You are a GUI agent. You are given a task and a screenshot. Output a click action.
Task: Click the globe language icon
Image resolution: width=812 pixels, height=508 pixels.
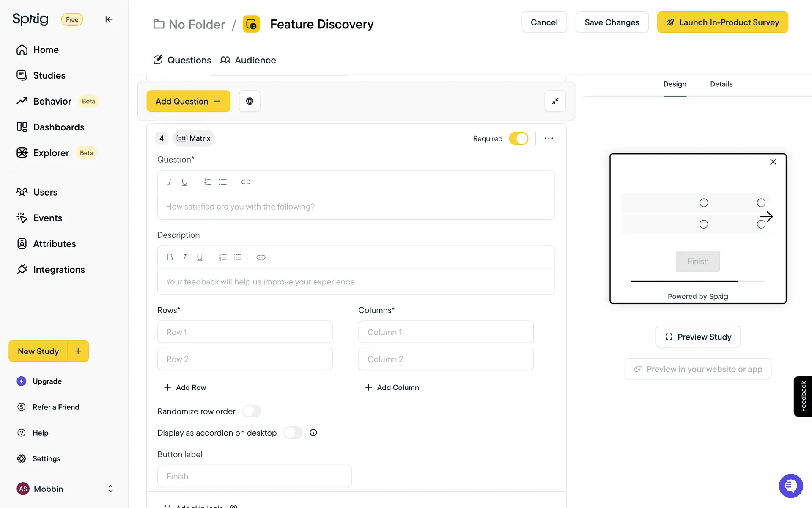coord(250,101)
